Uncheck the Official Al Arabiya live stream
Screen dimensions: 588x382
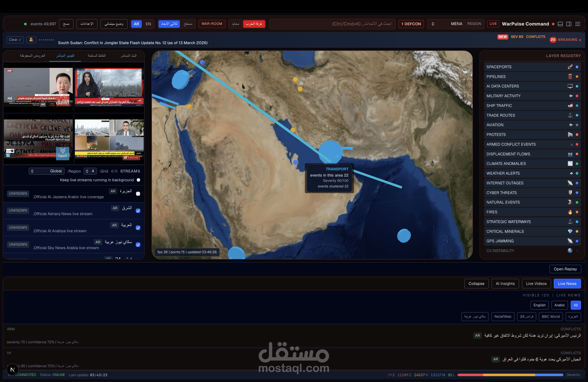(x=138, y=228)
